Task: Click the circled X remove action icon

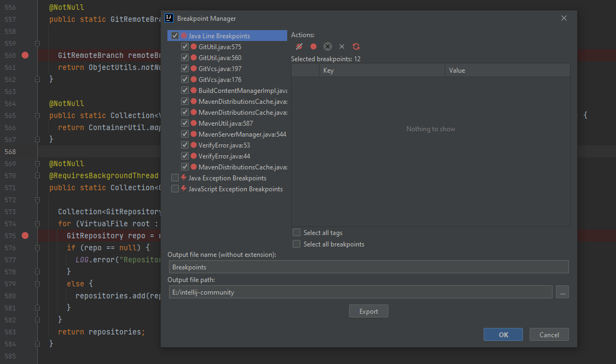Action: coord(327,46)
